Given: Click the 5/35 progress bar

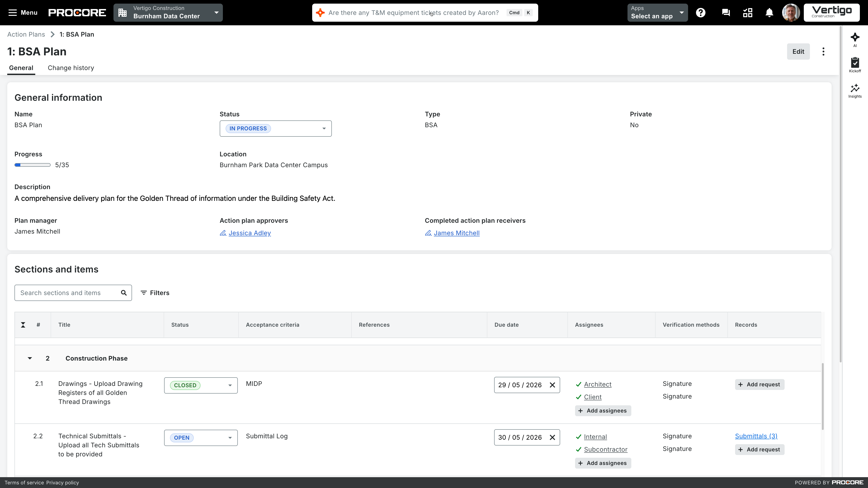Looking at the screenshot, I should pos(32,165).
